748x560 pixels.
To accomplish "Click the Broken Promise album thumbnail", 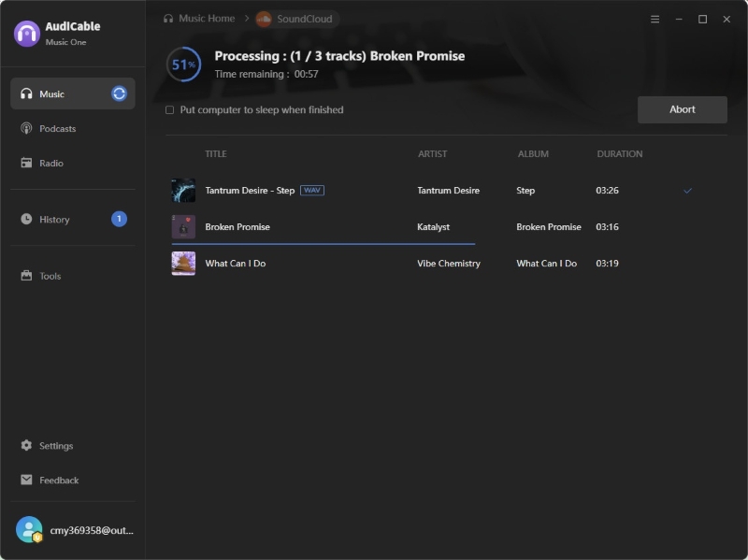I will pyautogui.click(x=183, y=226).
